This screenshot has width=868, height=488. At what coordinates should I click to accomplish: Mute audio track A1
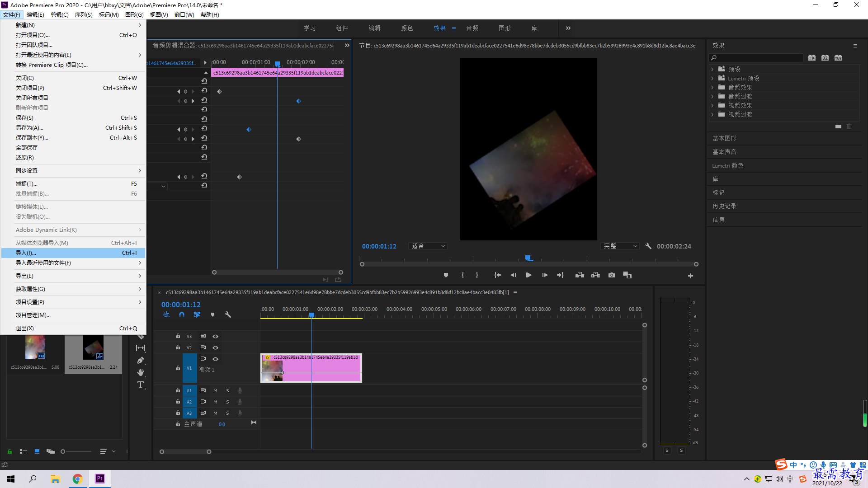(x=215, y=390)
